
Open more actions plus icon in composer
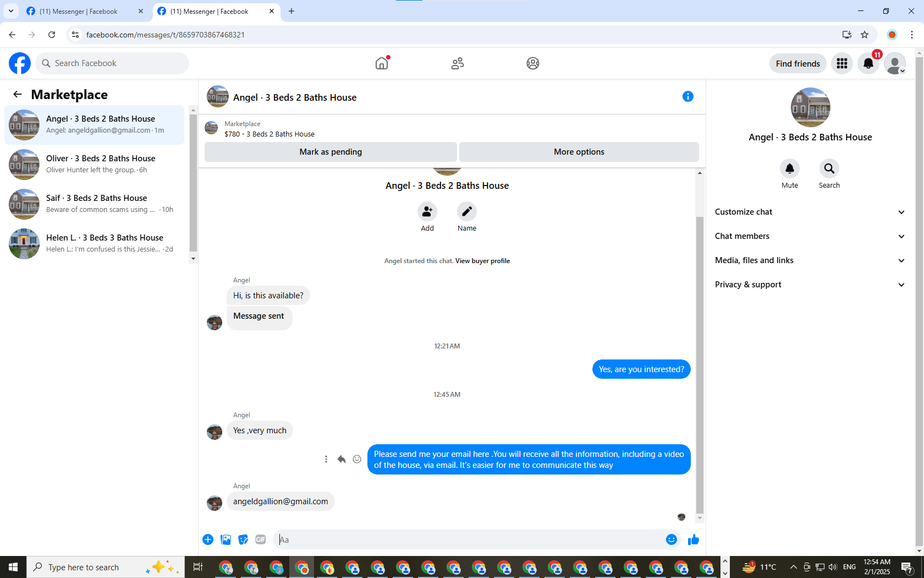(208, 539)
